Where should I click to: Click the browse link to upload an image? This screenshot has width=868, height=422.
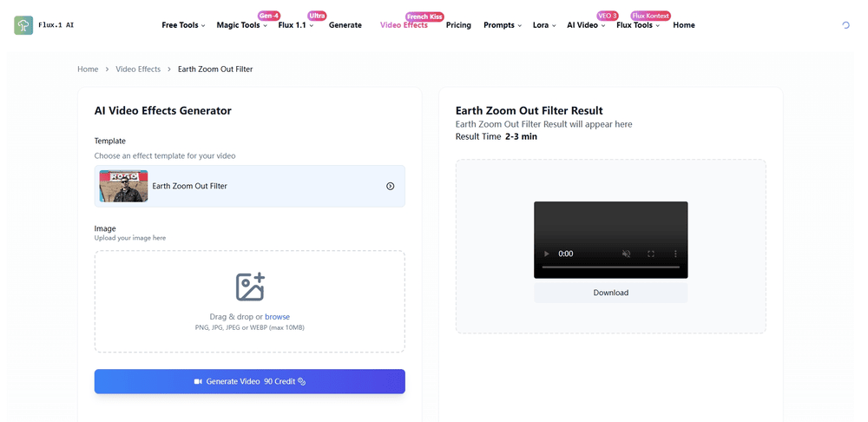(x=277, y=317)
